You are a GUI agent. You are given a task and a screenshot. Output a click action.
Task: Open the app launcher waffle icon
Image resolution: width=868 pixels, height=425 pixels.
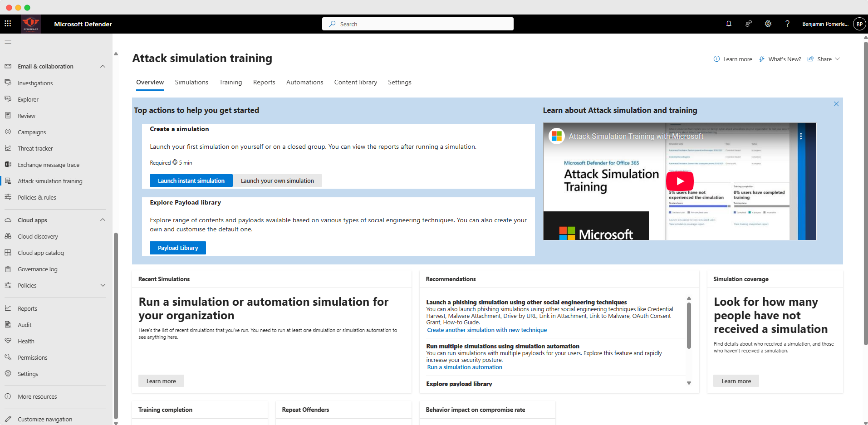[x=8, y=24]
